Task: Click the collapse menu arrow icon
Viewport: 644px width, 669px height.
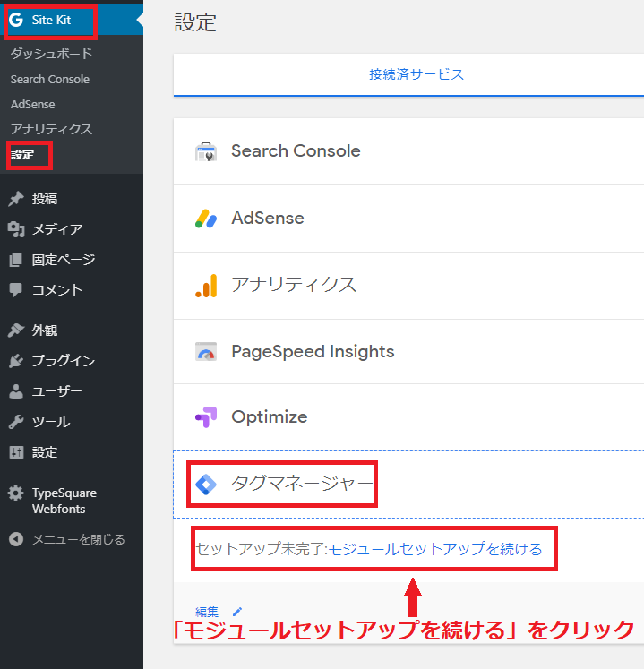Action: [x=16, y=539]
